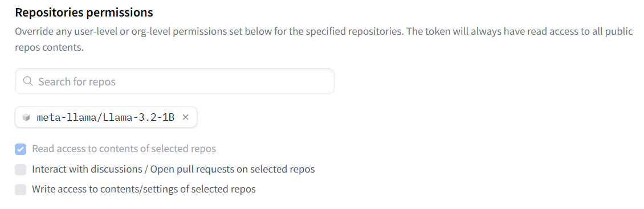
Task: Click the 'repos contents.' text ending the description
Action: (49, 48)
